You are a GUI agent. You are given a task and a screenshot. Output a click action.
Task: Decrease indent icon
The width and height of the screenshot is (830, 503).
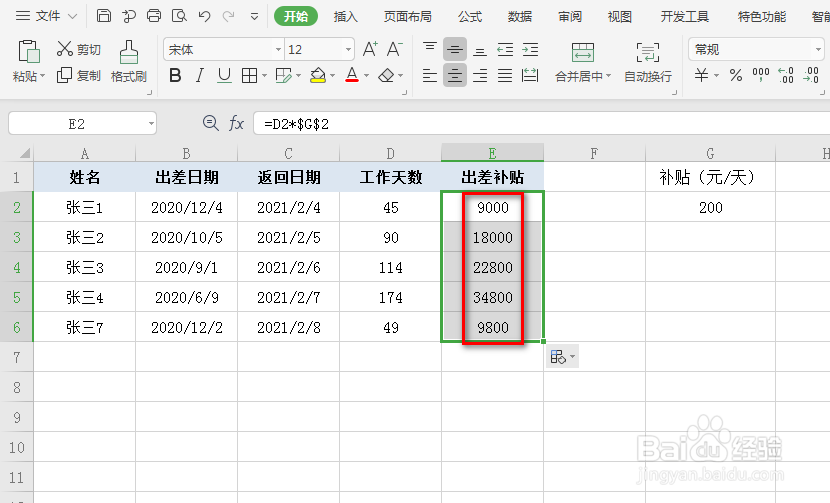pos(505,49)
